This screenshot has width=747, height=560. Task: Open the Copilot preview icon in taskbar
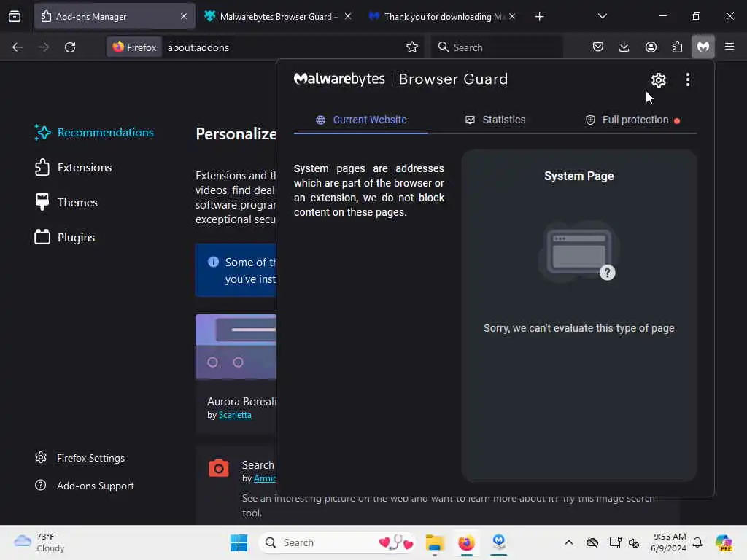pos(724,542)
